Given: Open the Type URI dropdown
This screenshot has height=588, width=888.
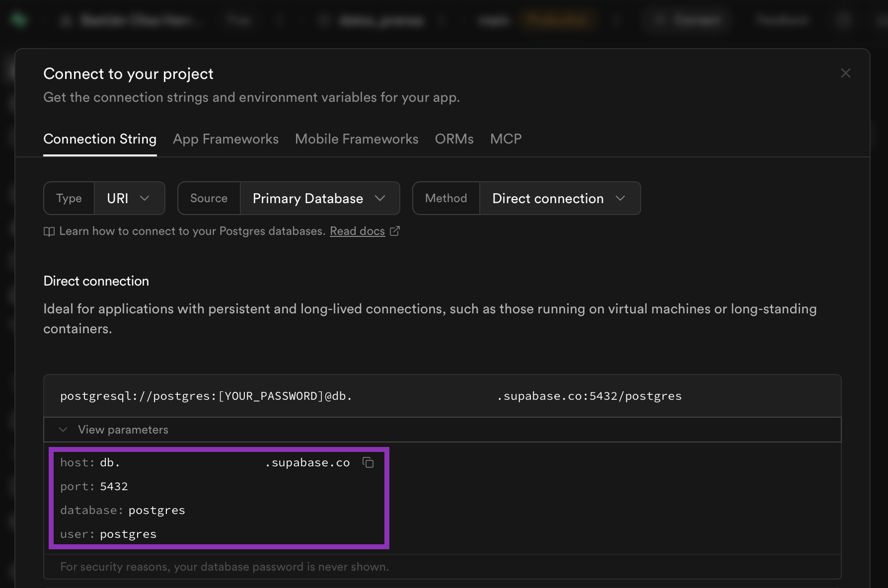Looking at the screenshot, I should [129, 199].
